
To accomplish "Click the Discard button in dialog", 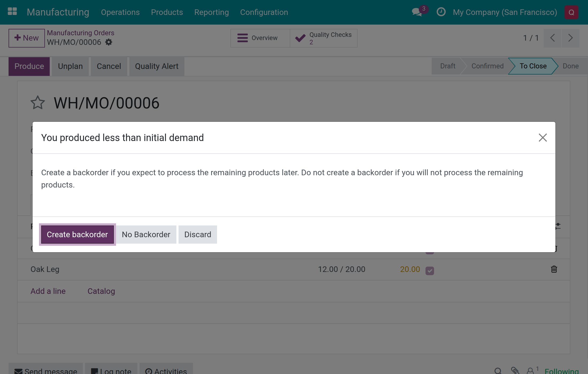I will (198, 235).
